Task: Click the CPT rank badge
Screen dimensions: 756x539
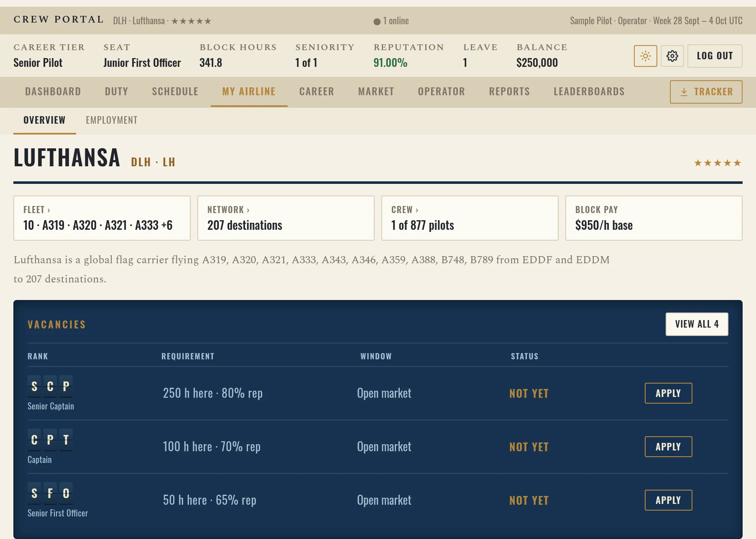Action: pos(50,440)
